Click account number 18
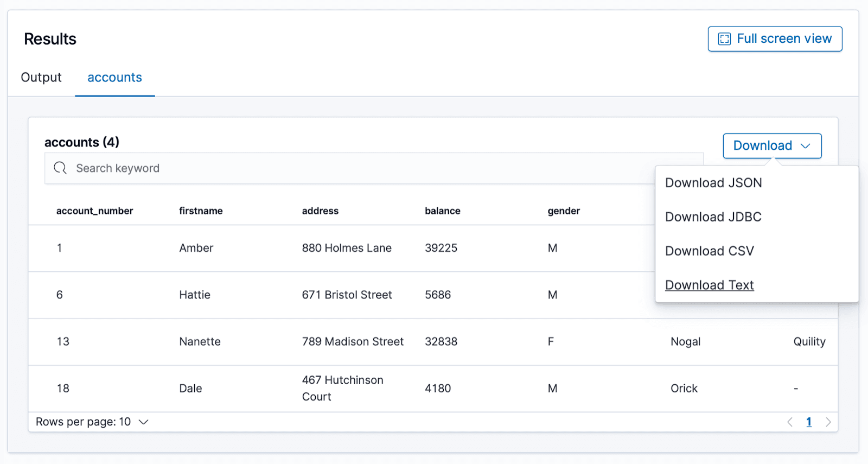The height and width of the screenshot is (464, 868). tap(63, 389)
